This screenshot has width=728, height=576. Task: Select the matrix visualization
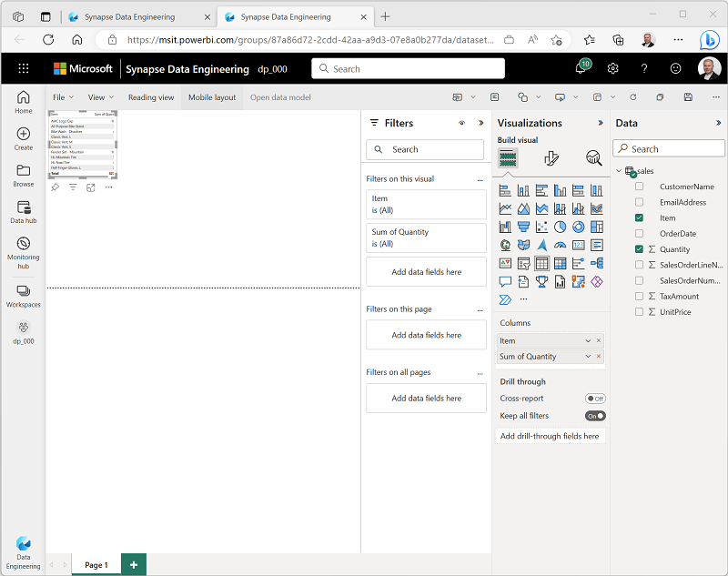pos(560,263)
